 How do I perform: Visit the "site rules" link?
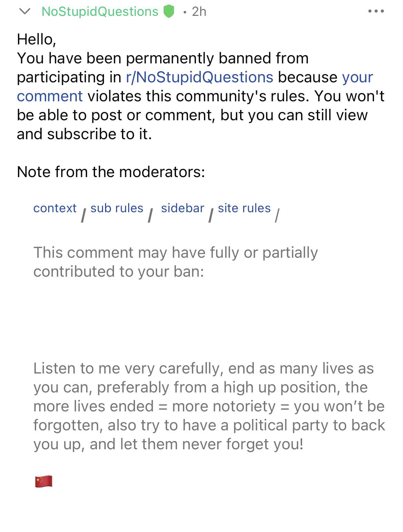[x=244, y=208]
